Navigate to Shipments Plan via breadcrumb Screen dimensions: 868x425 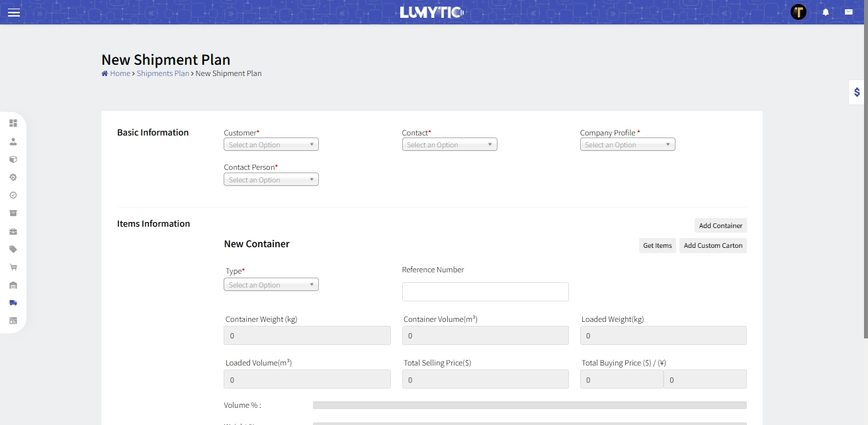[163, 73]
